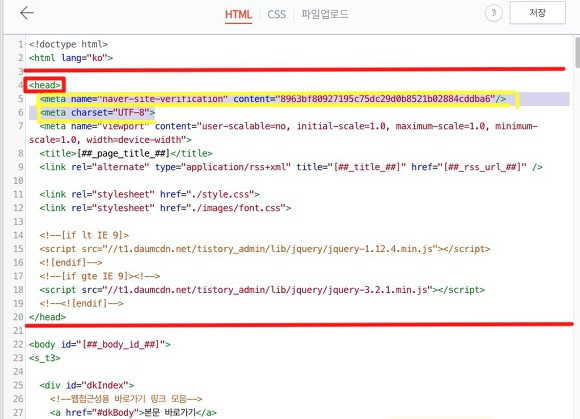The image size is (580, 419).
Task: Click the ./images/font.css link line
Action: 165,208
